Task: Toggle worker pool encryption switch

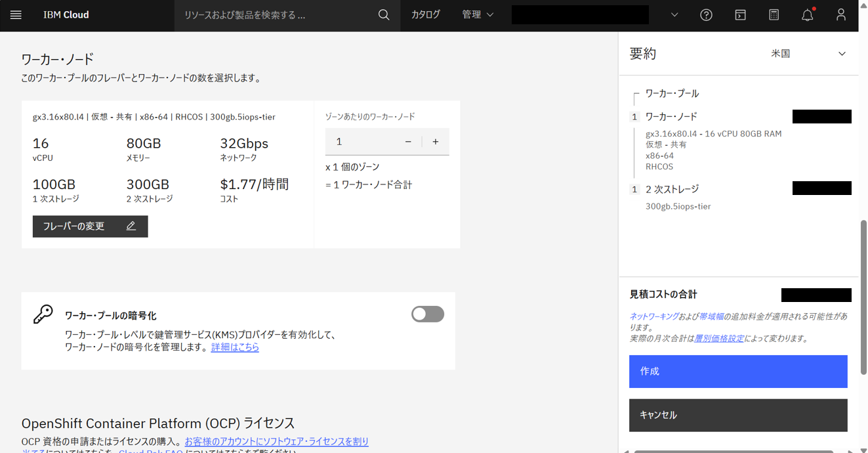Action: [x=428, y=314]
